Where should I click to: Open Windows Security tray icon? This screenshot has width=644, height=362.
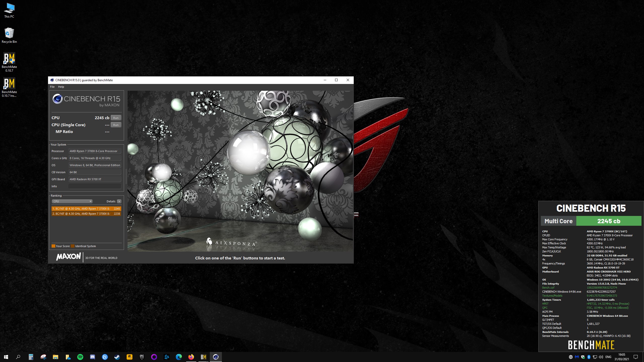[x=583, y=357]
